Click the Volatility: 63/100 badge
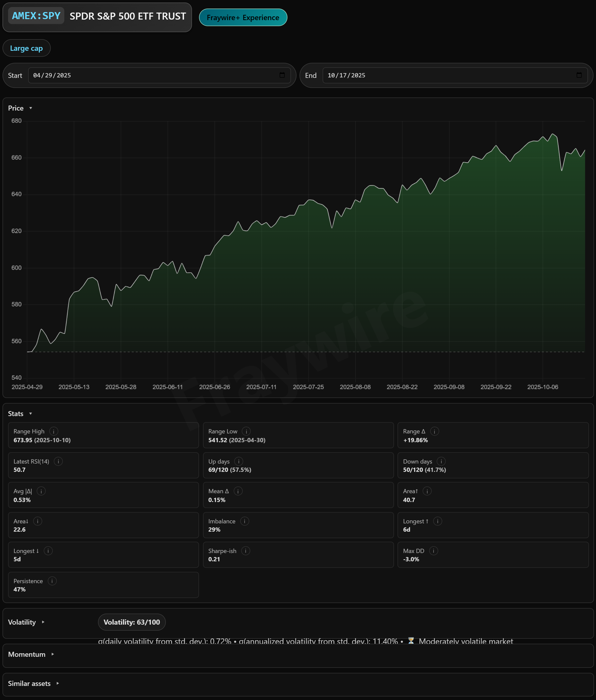This screenshot has height=700, width=596. (132, 622)
